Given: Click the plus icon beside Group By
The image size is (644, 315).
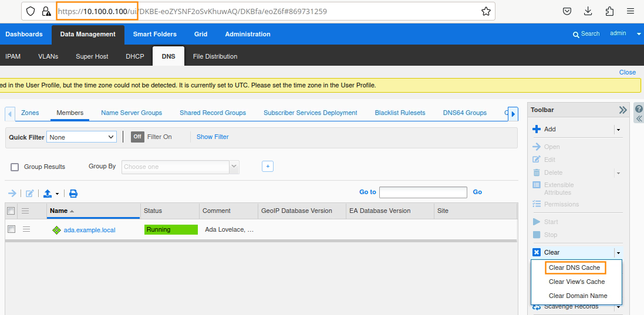Looking at the screenshot, I should click(x=268, y=167).
